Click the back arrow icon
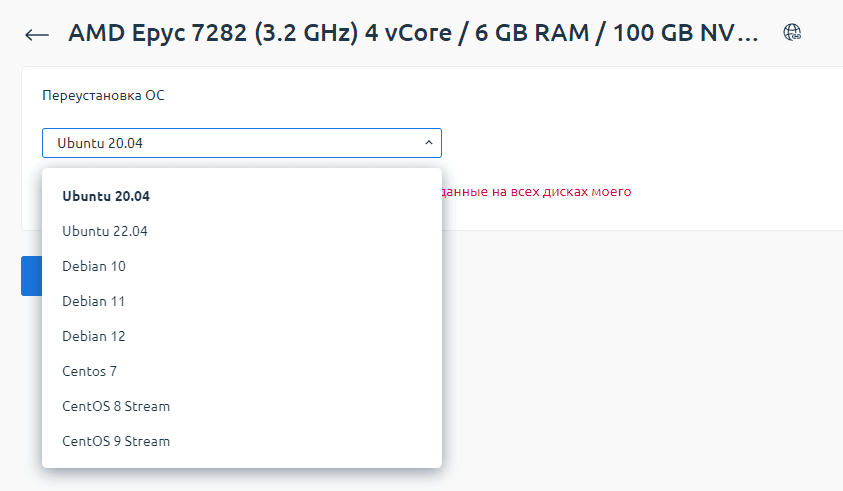Image resolution: width=843 pixels, height=491 pixels. [x=37, y=35]
